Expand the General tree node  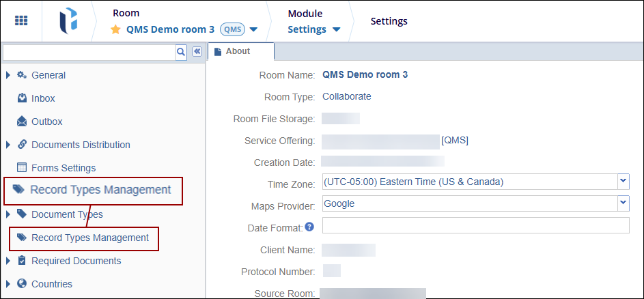(8, 75)
